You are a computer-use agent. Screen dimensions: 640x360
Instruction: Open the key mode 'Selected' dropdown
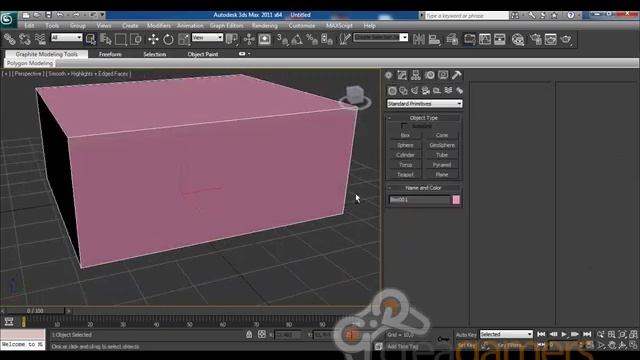506,334
